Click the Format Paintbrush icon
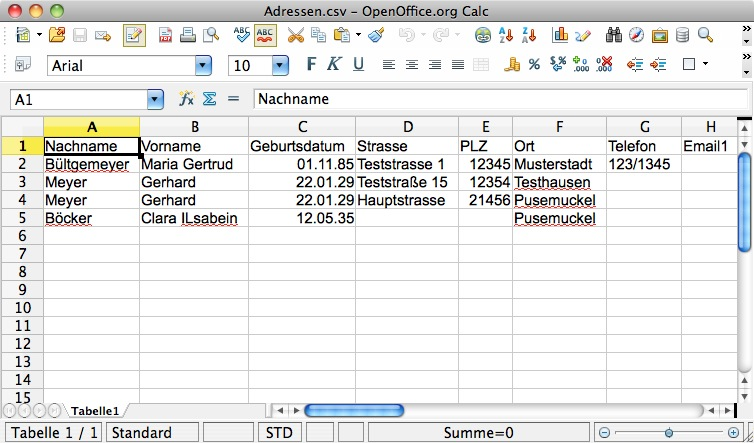The width and height of the screenshot is (754, 443). pos(376,35)
